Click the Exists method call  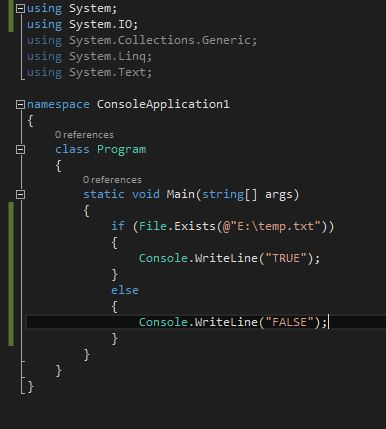coord(195,226)
